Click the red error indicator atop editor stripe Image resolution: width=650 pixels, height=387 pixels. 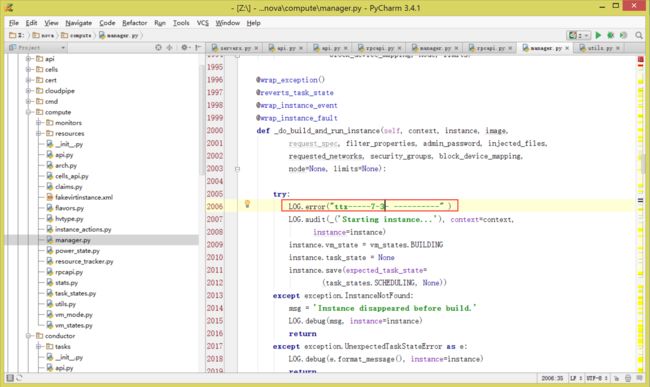click(640, 60)
